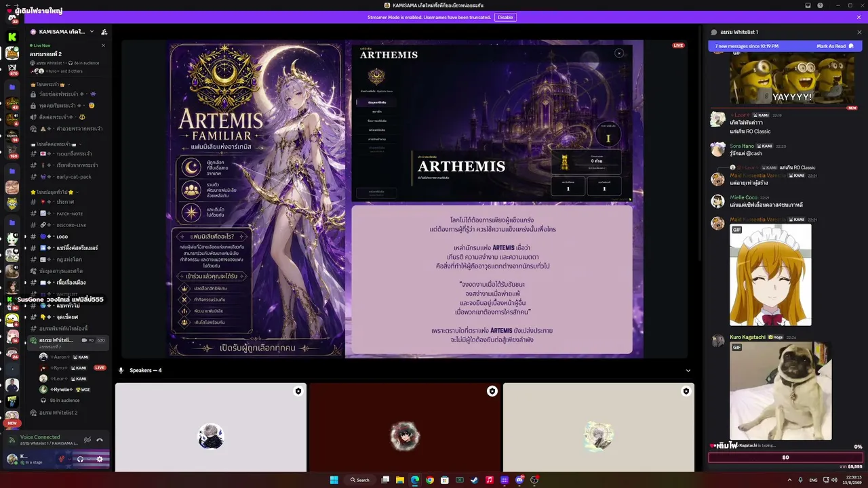Open File Explorer from the taskbar
The height and width of the screenshot is (488, 868).
click(400, 480)
